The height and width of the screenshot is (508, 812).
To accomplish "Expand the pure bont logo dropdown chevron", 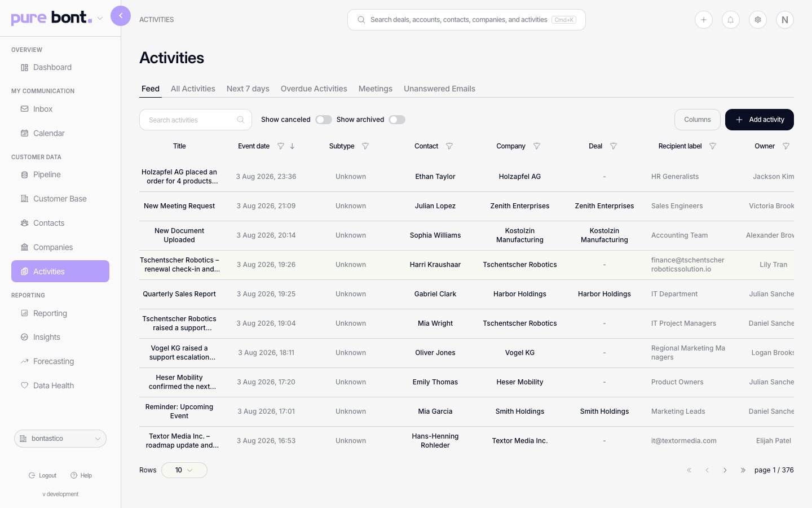I will coord(100,19).
